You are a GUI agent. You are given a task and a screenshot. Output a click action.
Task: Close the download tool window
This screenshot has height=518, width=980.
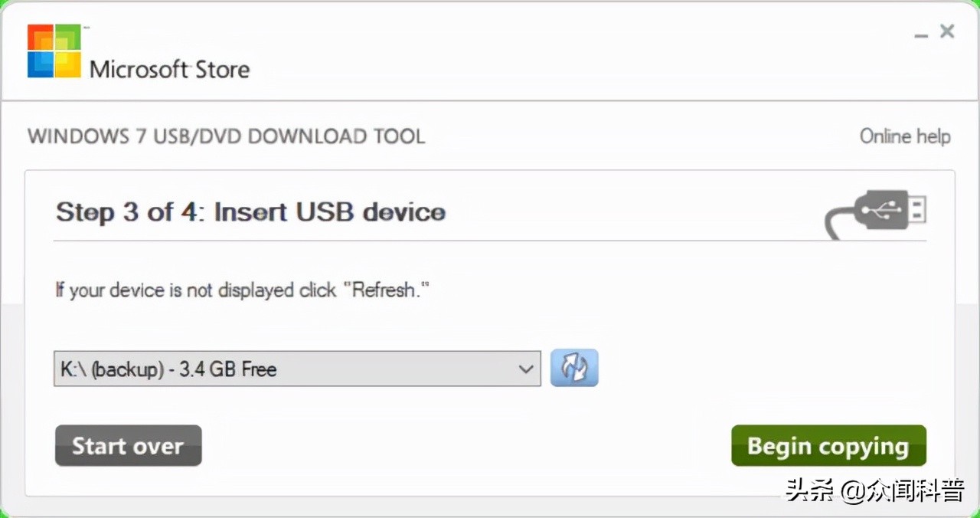click(x=947, y=31)
